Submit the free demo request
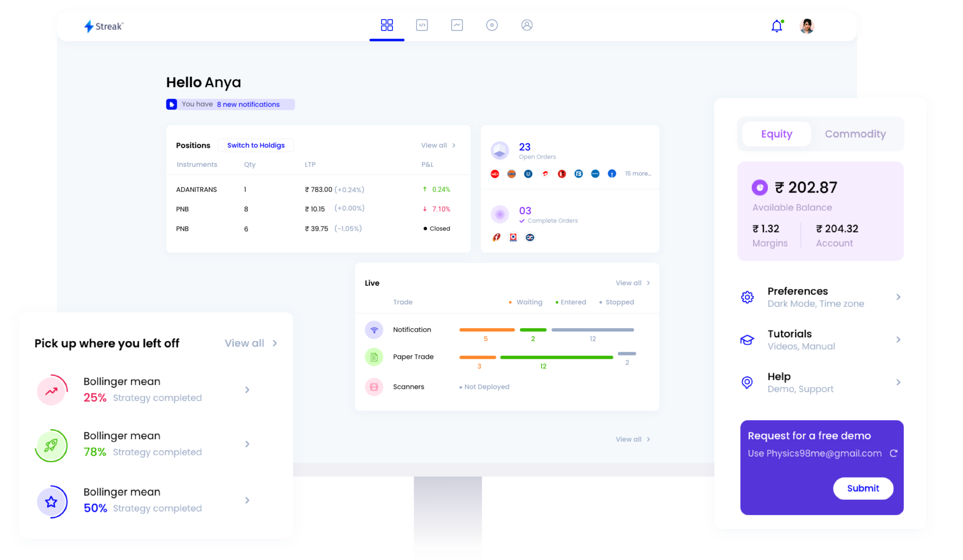Viewport: 963px width, 560px height. click(x=863, y=488)
